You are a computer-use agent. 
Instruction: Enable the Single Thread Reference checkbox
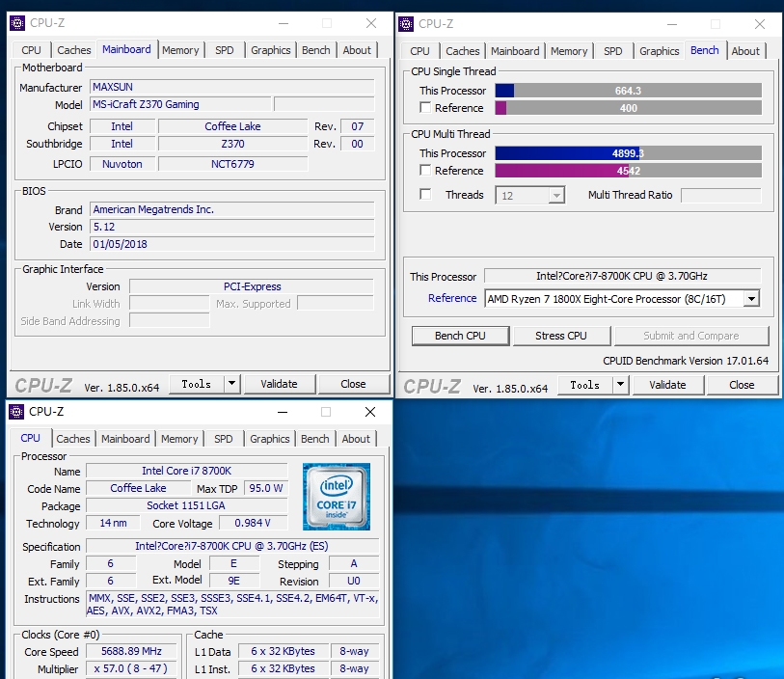tap(425, 108)
